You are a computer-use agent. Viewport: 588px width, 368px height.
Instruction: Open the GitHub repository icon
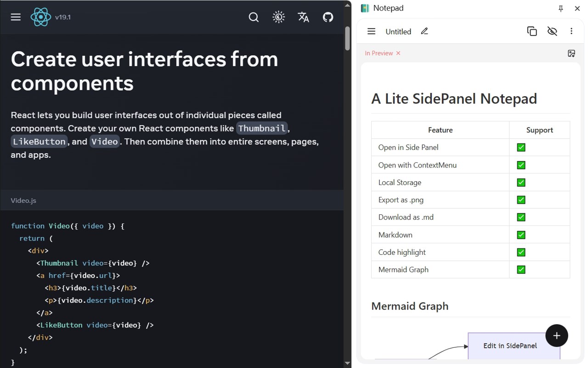pyautogui.click(x=328, y=17)
